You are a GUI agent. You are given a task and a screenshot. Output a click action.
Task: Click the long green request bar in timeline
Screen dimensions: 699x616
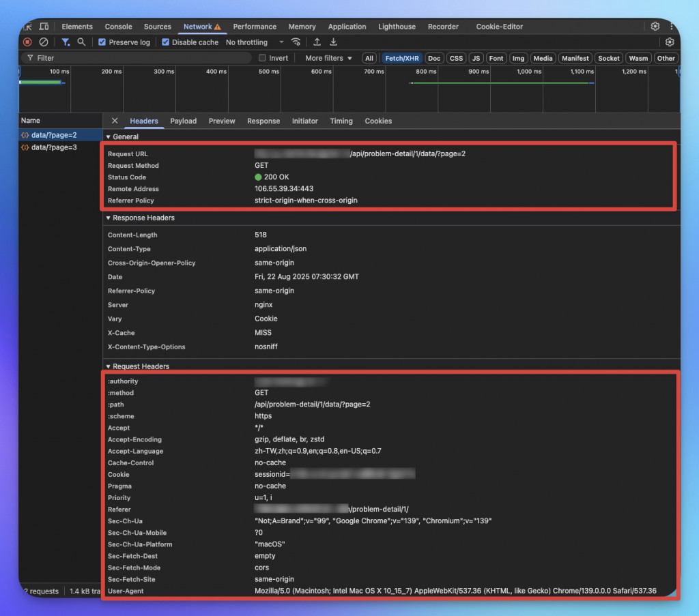coord(502,83)
